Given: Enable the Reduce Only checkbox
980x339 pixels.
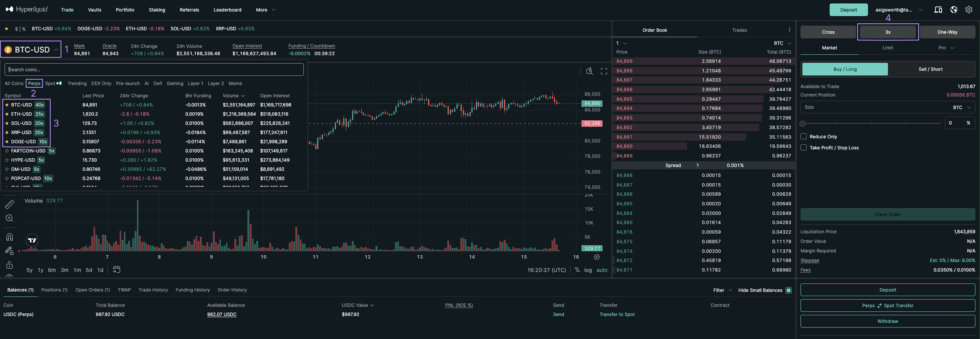Looking at the screenshot, I should pos(803,136).
